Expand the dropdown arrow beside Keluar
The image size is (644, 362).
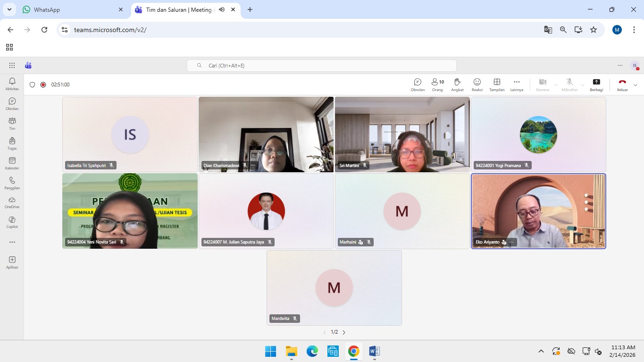[x=636, y=85]
